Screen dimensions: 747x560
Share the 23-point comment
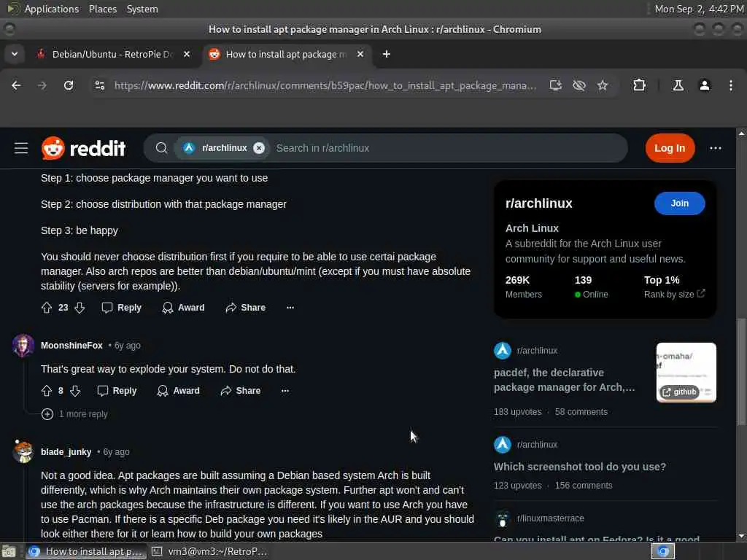pos(245,308)
